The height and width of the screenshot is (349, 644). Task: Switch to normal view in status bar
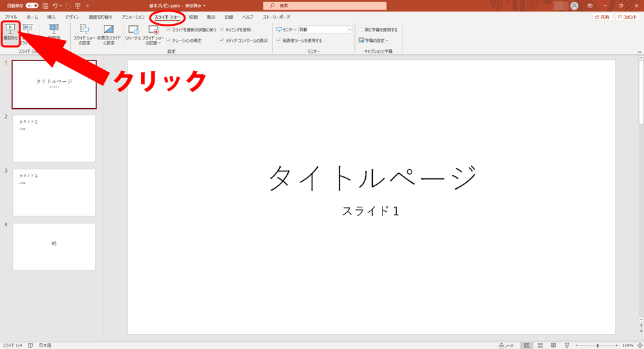click(x=527, y=345)
